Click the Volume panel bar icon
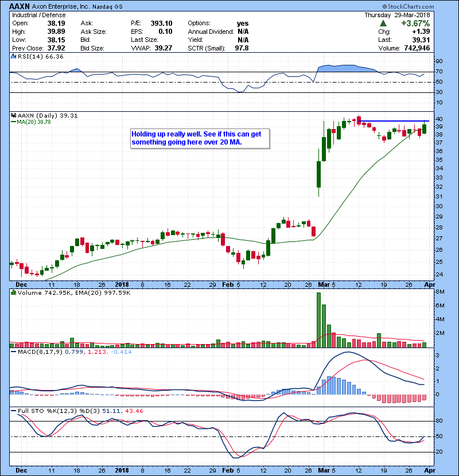Viewport: 459px width, 476px height. coord(13,292)
